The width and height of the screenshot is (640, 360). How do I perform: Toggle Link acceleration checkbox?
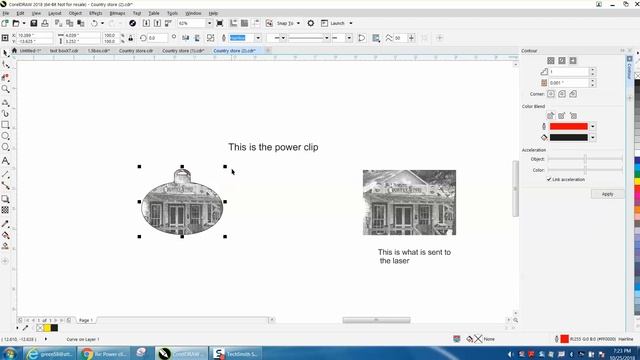coord(549,179)
